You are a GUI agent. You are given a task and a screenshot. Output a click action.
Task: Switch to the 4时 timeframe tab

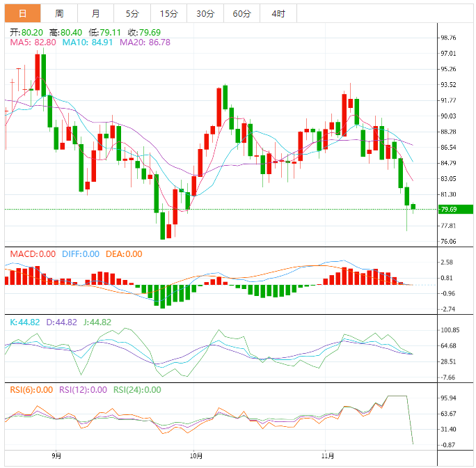pos(278,13)
